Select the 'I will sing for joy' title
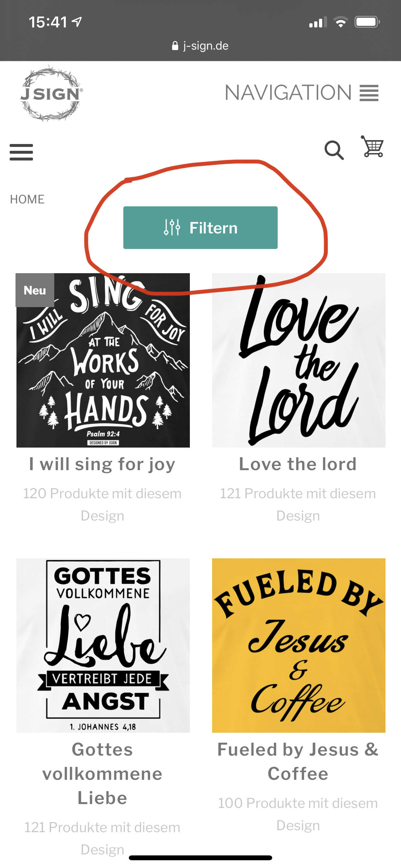The height and width of the screenshot is (868, 401). (x=102, y=464)
